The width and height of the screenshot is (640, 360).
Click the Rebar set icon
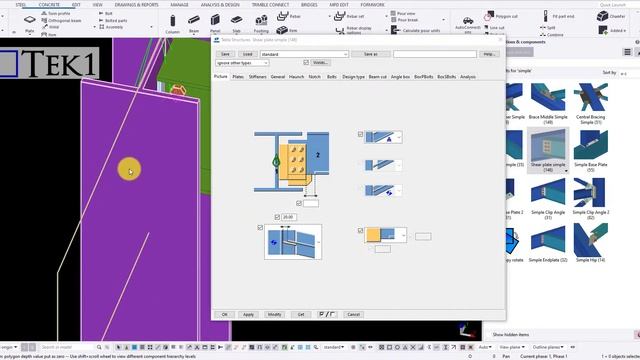pyautogui.click(x=339, y=16)
